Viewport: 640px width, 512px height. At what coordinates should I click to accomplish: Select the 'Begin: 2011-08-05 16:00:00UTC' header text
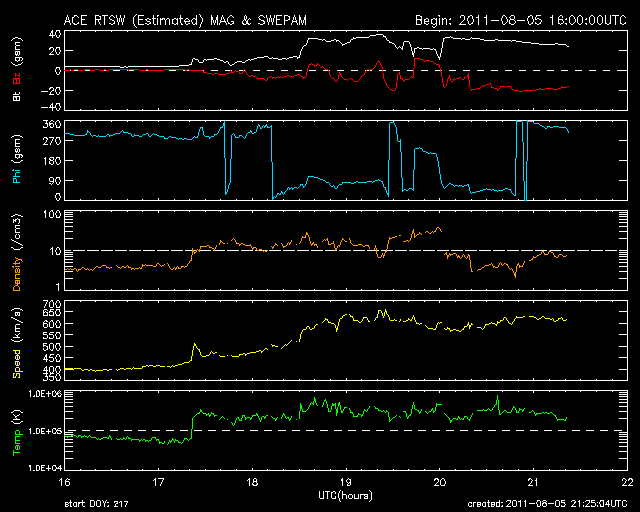click(521, 20)
